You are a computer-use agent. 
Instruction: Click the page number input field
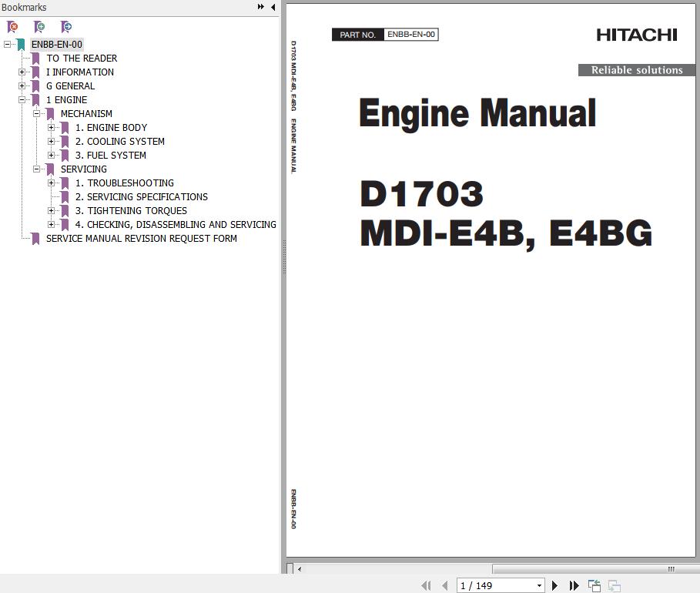[493, 586]
